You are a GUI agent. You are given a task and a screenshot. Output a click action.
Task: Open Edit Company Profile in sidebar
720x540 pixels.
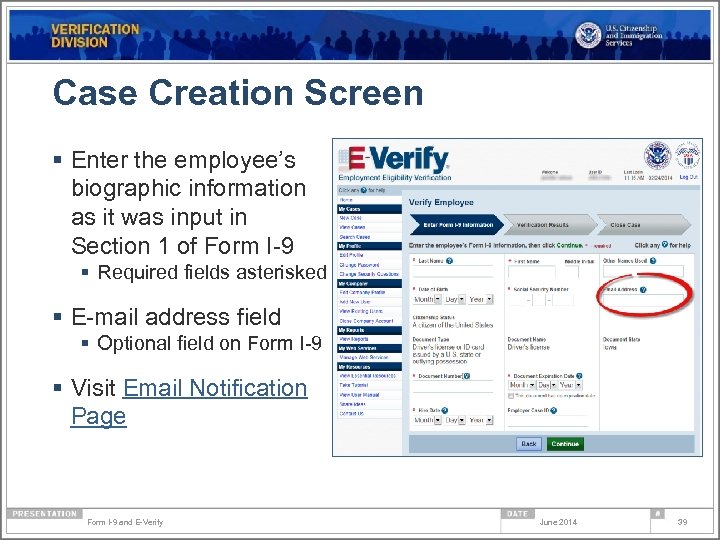click(362, 292)
